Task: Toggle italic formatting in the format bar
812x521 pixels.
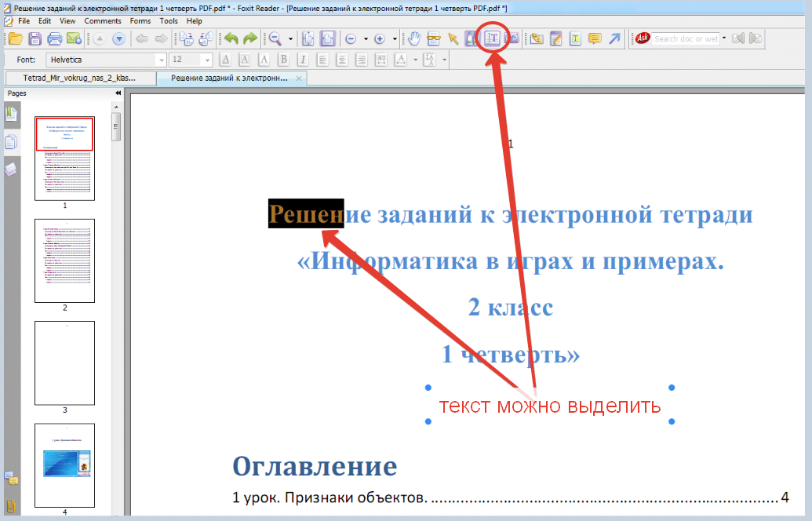Action: 302,59
